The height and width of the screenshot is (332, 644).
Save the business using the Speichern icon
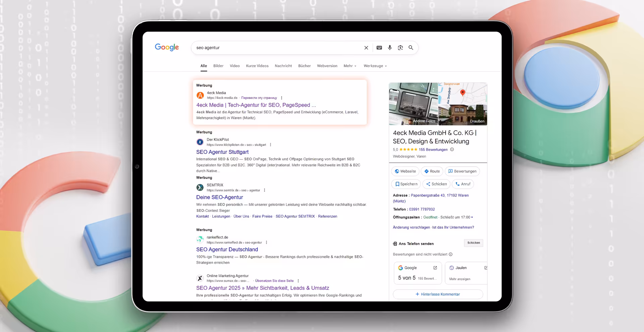406,184
